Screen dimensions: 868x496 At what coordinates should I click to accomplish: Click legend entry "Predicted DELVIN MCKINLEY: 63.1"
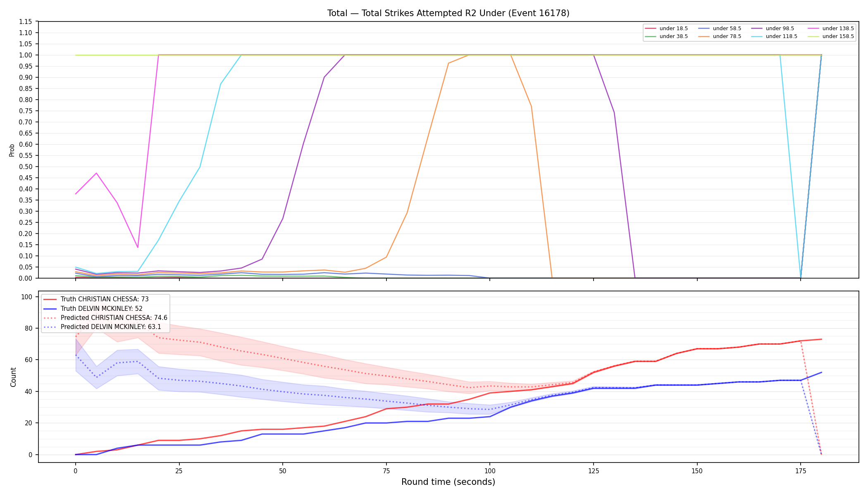tap(111, 327)
